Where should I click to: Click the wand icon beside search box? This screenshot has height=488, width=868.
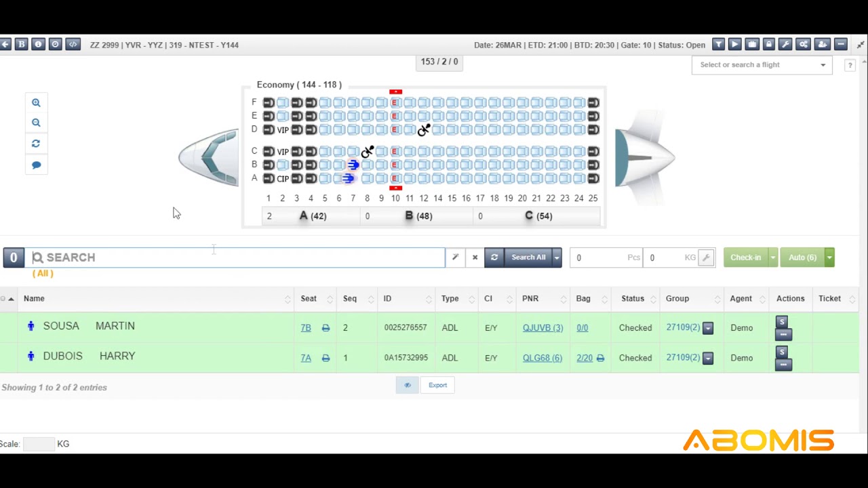coord(455,258)
